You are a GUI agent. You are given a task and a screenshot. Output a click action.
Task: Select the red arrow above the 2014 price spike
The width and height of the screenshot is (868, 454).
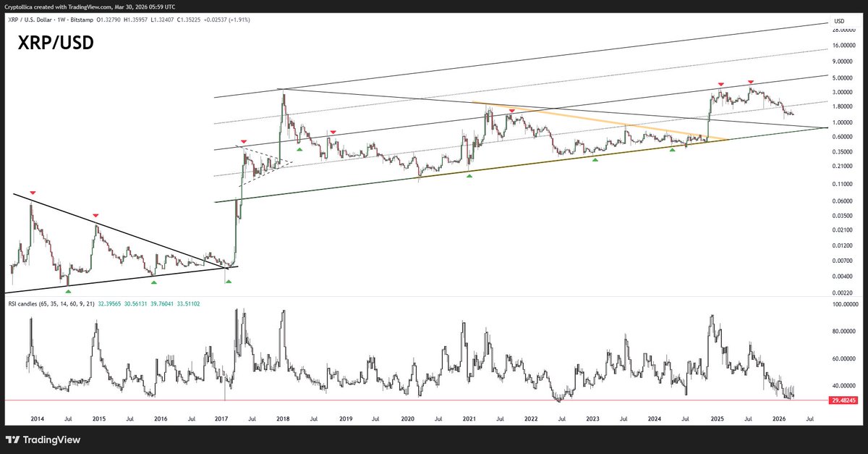click(32, 193)
